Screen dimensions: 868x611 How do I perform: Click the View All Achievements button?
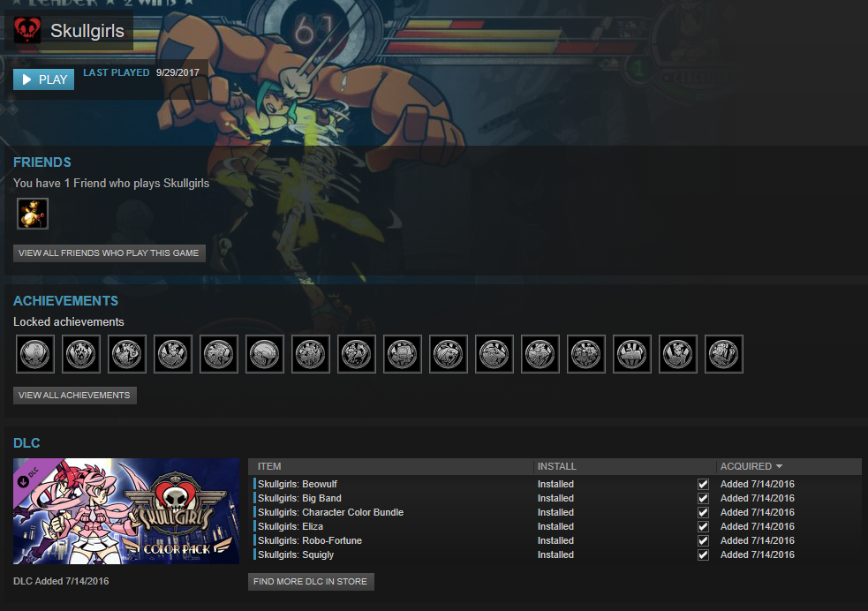click(x=75, y=396)
